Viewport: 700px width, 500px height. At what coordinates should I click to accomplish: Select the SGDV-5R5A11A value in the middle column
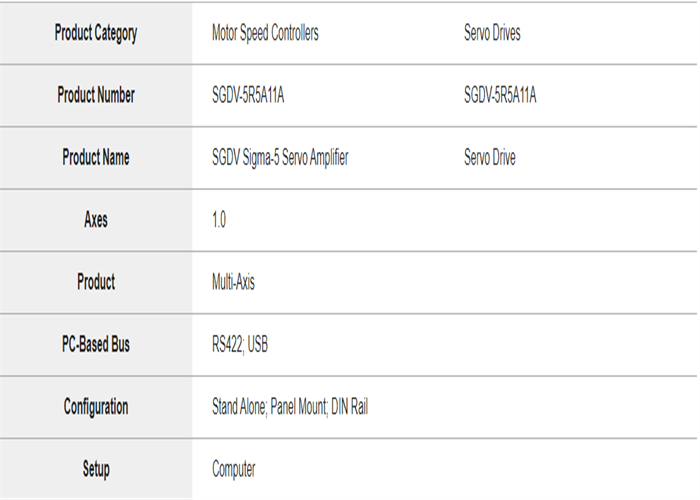(248, 96)
